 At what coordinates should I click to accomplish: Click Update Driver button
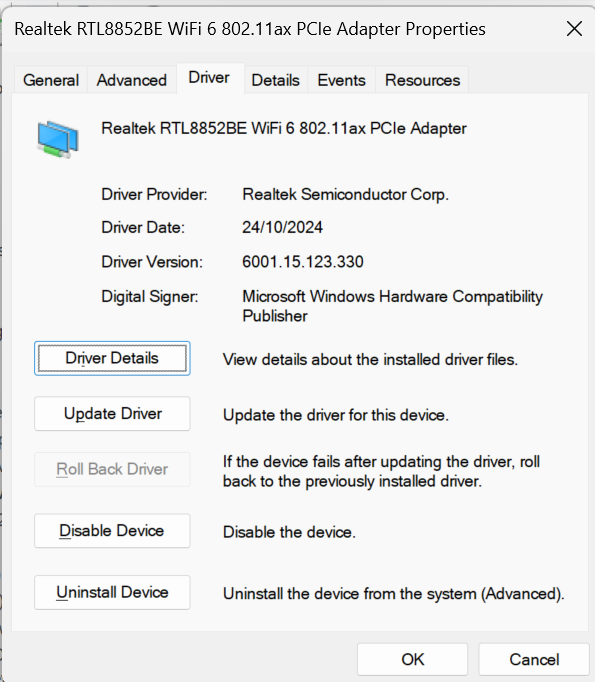pyautogui.click(x=112, y=414)
